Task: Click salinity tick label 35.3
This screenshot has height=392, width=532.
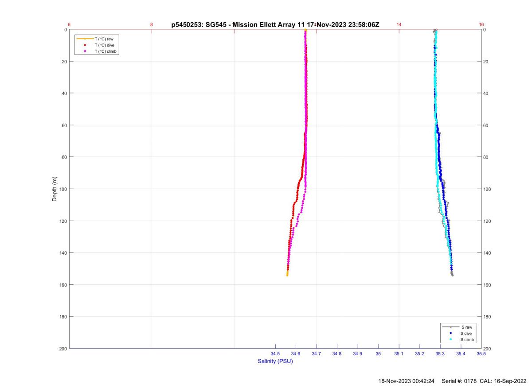Action: (x=440, y=353)
